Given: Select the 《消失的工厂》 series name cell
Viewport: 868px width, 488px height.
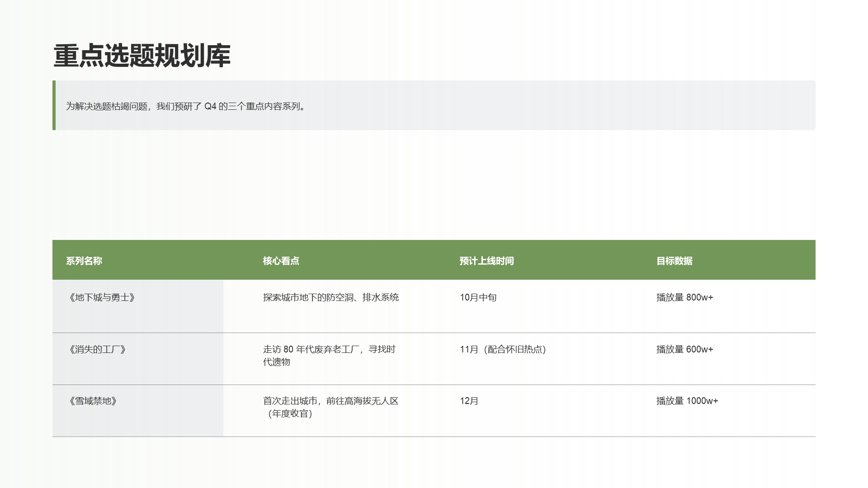Looking at the screenshot, I should tap(98, 349).
